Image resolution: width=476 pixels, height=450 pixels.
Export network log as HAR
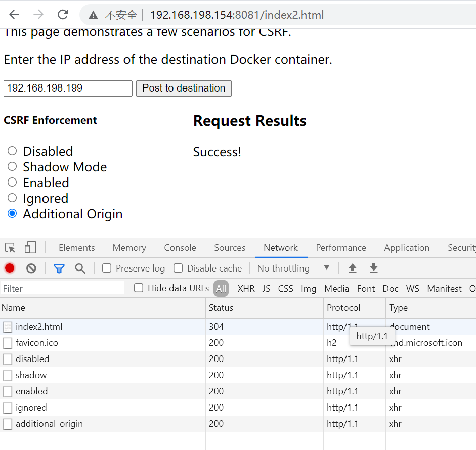[373, 268]
